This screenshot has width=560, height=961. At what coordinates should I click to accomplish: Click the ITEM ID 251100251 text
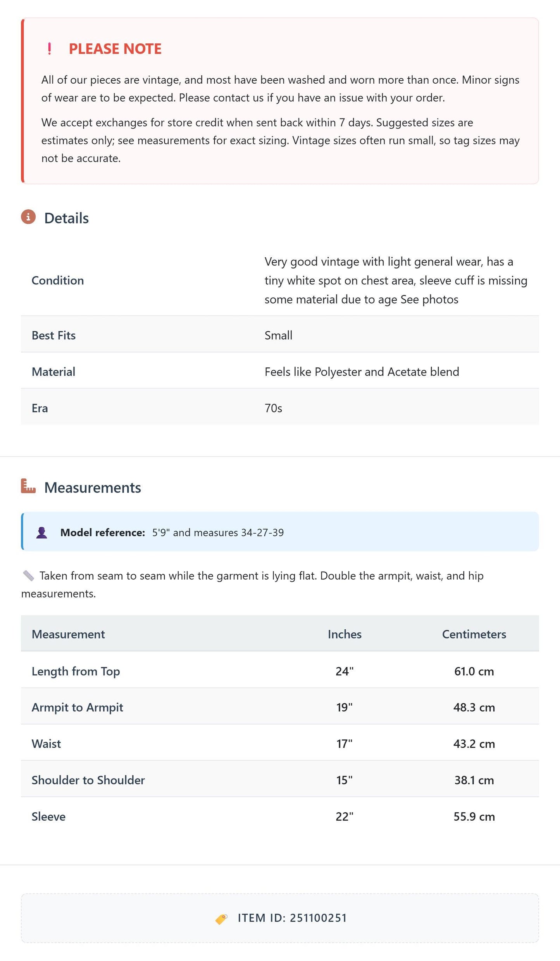292,918
